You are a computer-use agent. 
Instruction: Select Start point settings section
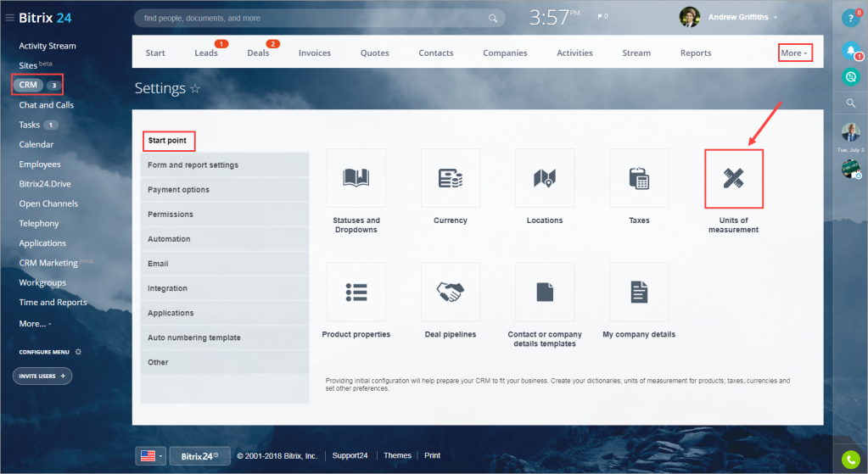coord(169,141)
